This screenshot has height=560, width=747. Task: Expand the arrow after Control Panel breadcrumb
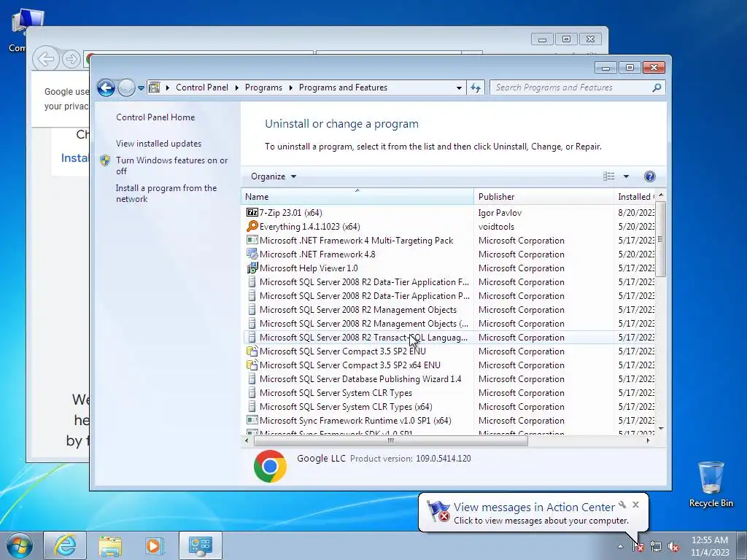pyautogui.click(x=237, y=87)
